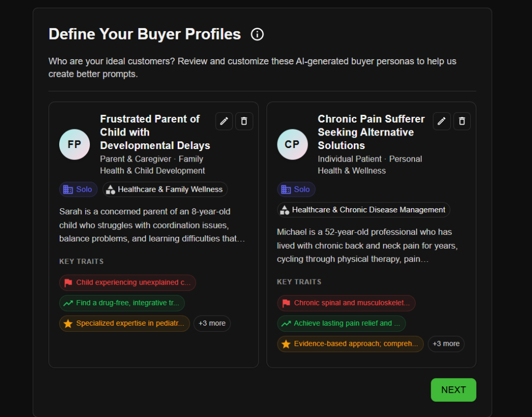
Task: Expand '+3 more' traits on Chronic Pain card
Action: click(446, 344)
